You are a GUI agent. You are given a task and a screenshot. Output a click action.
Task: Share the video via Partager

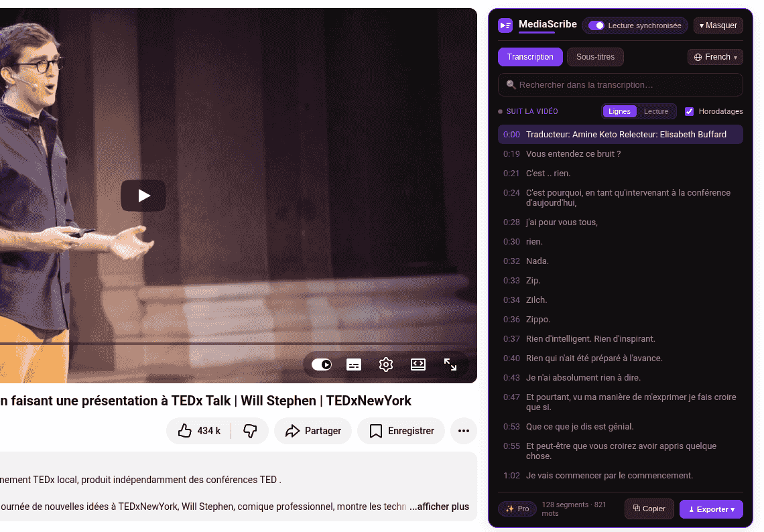tap(313, 431)
